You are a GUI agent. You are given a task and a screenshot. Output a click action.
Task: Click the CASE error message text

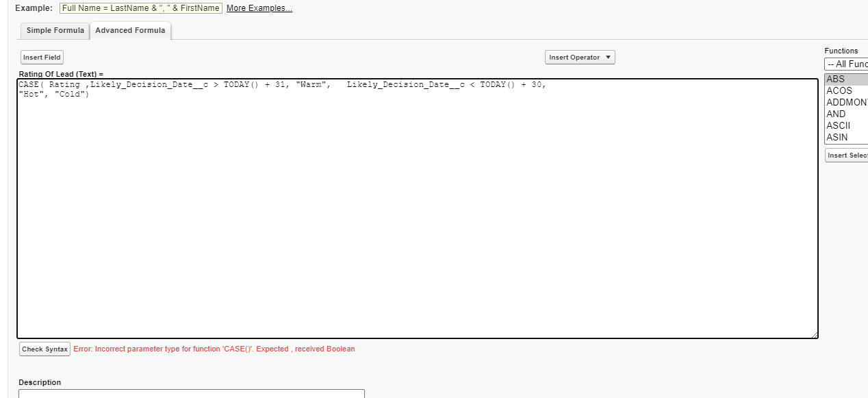[x=214, y=349]
